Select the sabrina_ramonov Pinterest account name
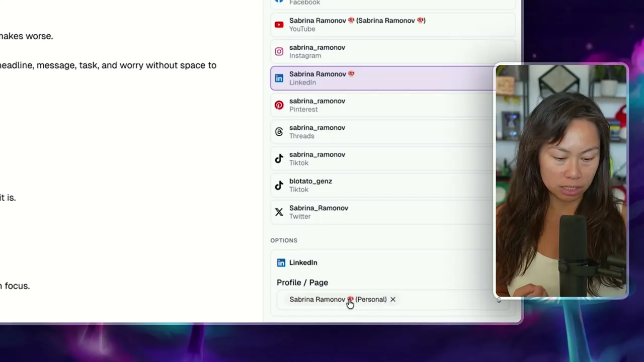Screen dimensions: 644x362 [x=317, y=101]
